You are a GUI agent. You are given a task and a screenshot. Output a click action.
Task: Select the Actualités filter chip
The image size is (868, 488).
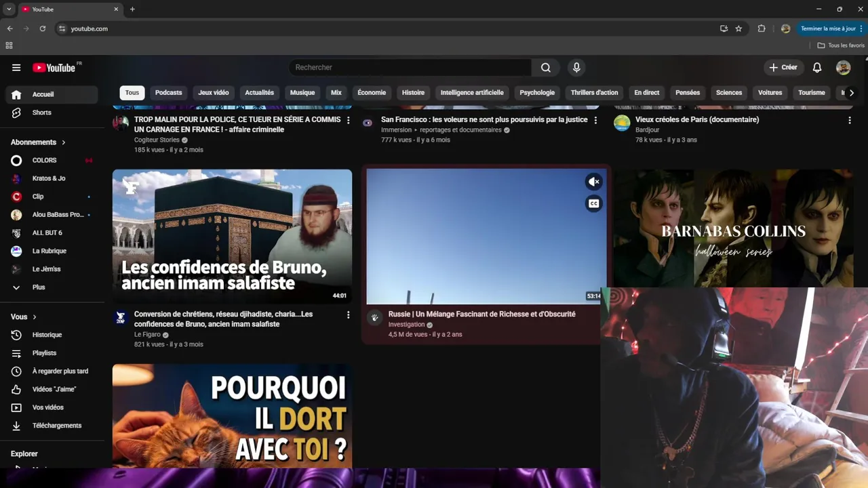point(259,93)
